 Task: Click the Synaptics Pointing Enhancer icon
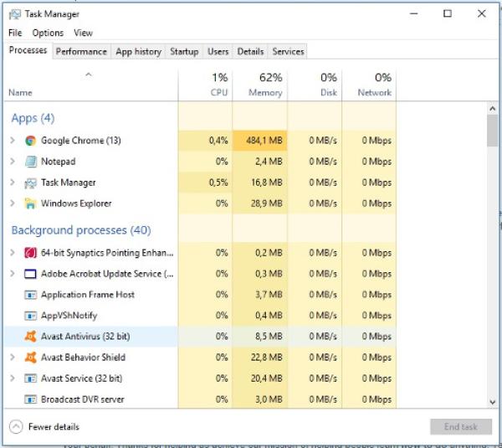tap(31, 253)
